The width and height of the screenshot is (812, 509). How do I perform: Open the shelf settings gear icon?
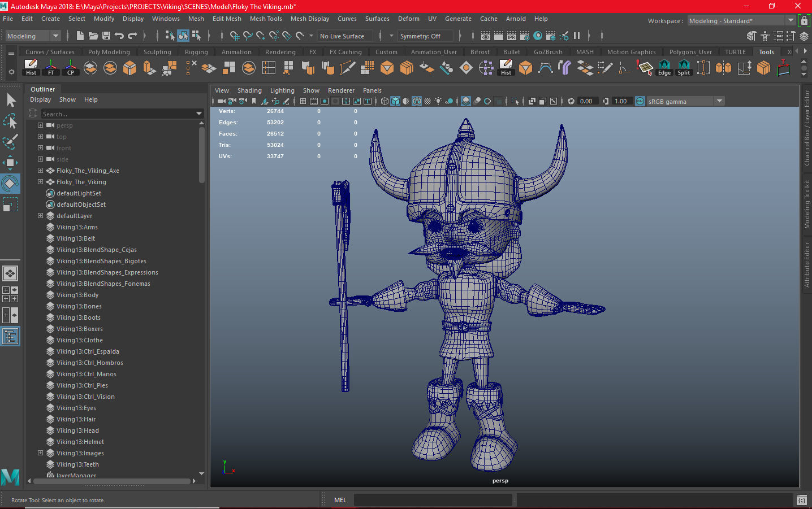[11, 72]
